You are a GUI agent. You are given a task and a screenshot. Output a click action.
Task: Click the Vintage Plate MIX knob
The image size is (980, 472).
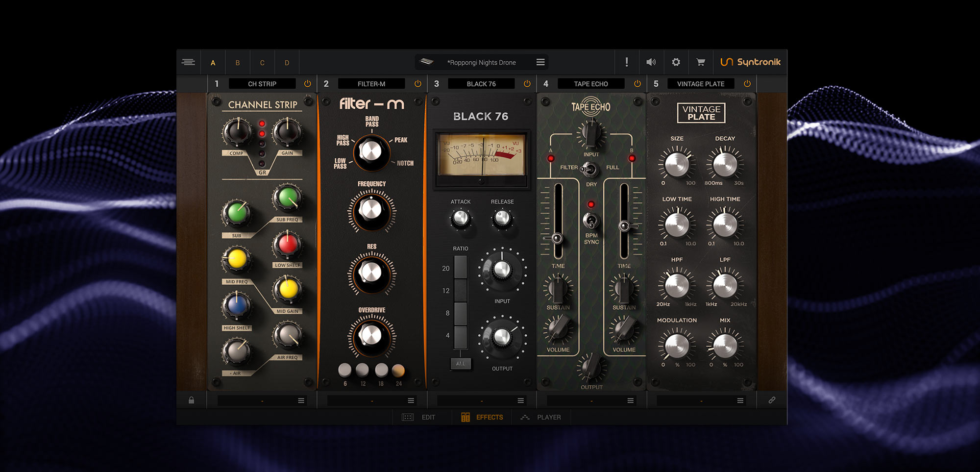725,346
